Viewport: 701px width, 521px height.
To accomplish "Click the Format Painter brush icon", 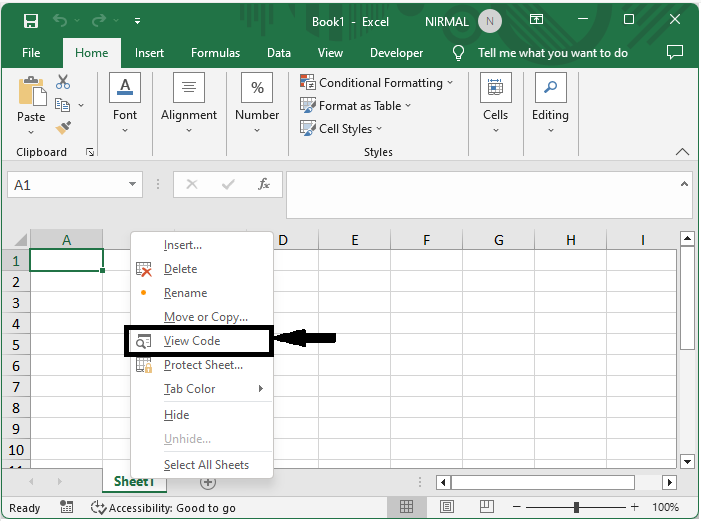I will pyautogui.click(x=63, y=128).
